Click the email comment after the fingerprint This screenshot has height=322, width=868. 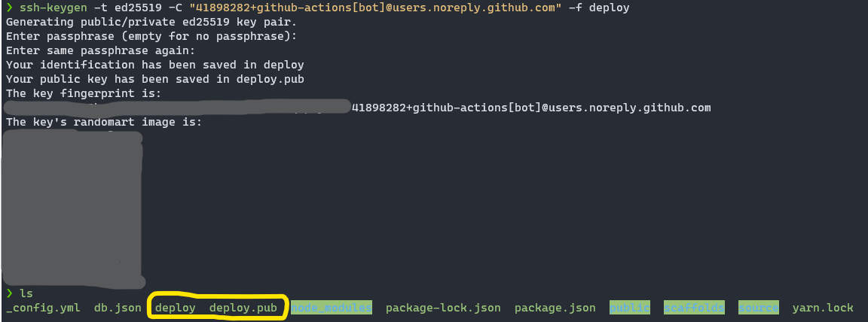[531, 108]
